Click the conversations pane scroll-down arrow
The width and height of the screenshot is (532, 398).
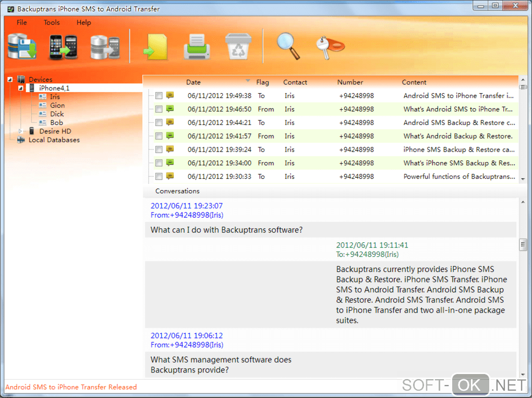pos(523,375)
